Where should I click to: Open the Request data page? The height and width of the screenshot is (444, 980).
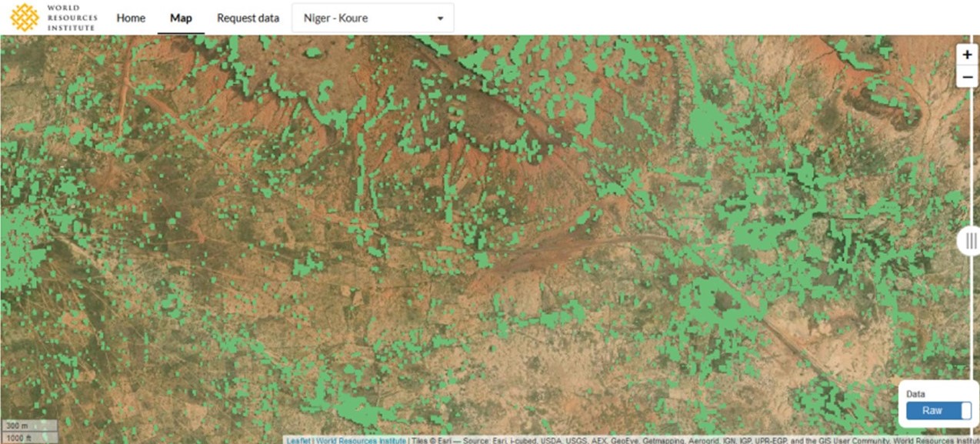pos(248,18)
